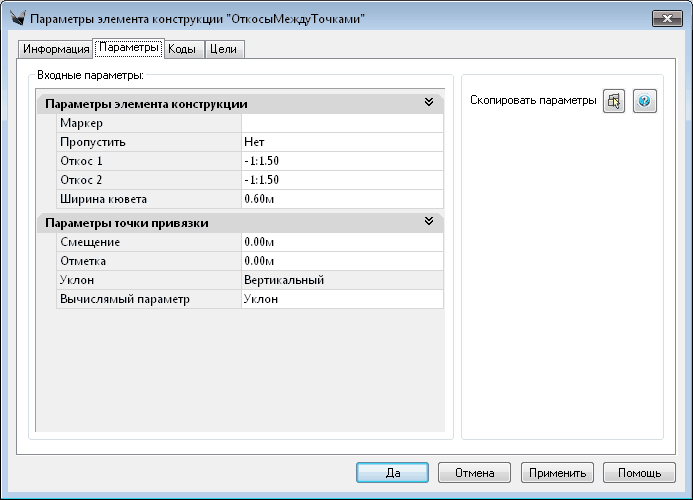
Task: Click the application icon in the title bar
Action: (x=15, y=18)
